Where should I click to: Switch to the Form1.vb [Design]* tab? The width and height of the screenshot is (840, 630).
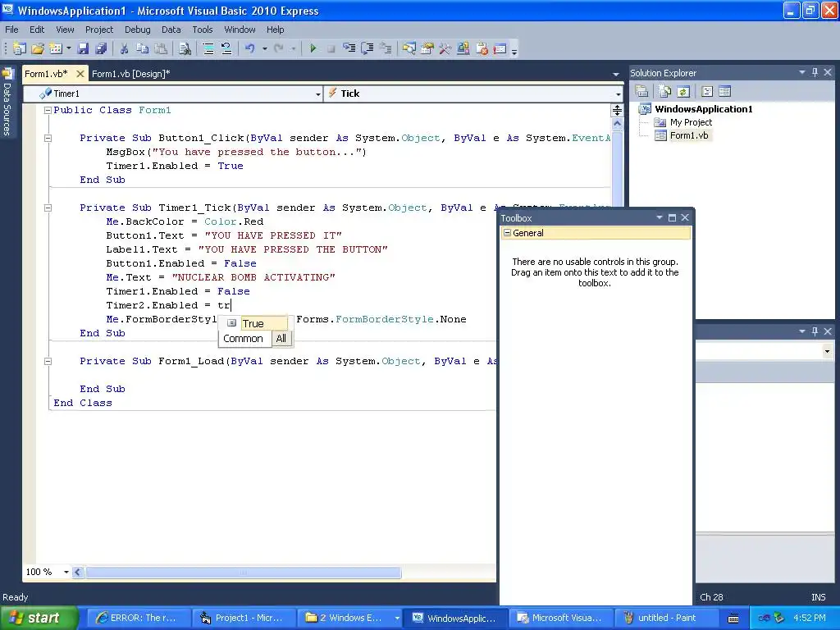tap(130, 74)
